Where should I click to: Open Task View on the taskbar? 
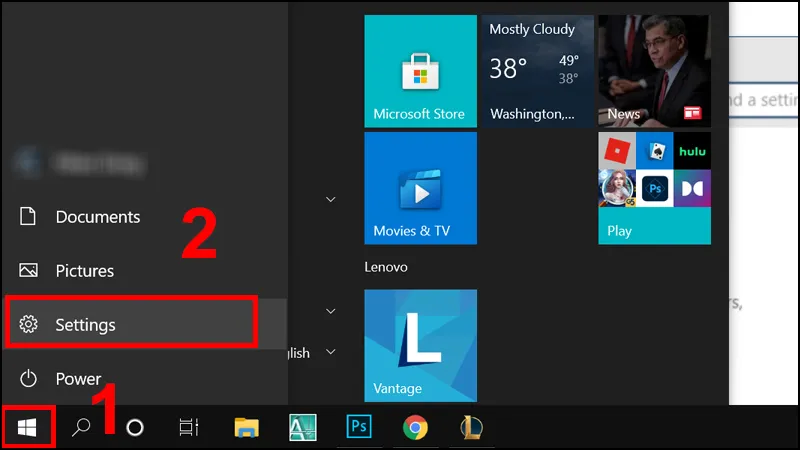pos(188,428)
